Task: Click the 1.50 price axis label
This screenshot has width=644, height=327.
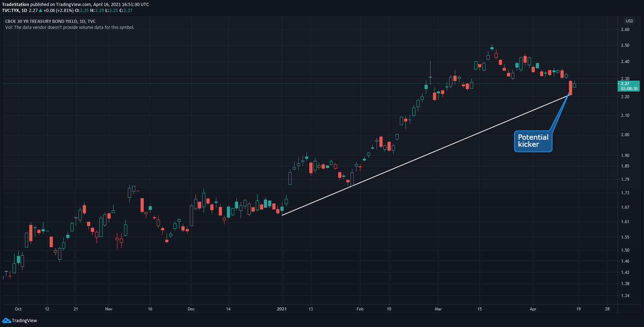Action: point(625,250)
